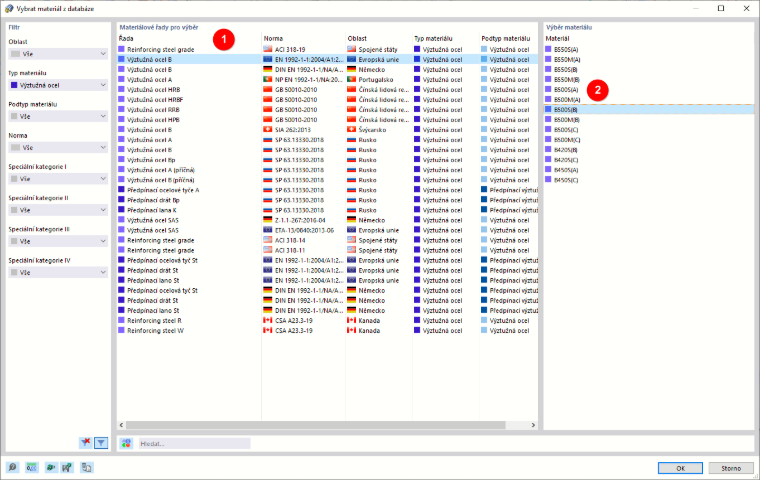
Task: Select material B450S(C)
Action: (566, 179)
